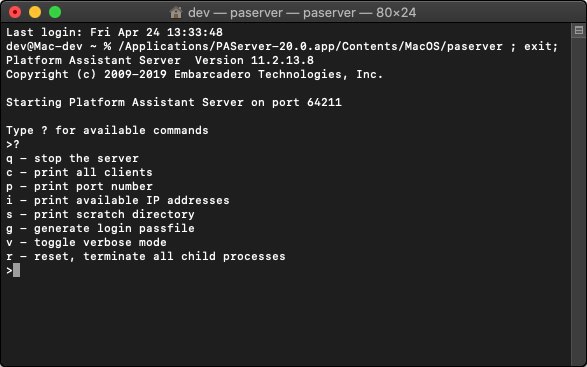This screenshot has height=367, width=587.
Task: Click the vertical scrollbar track on right edge
Action: tap(579, 198)
